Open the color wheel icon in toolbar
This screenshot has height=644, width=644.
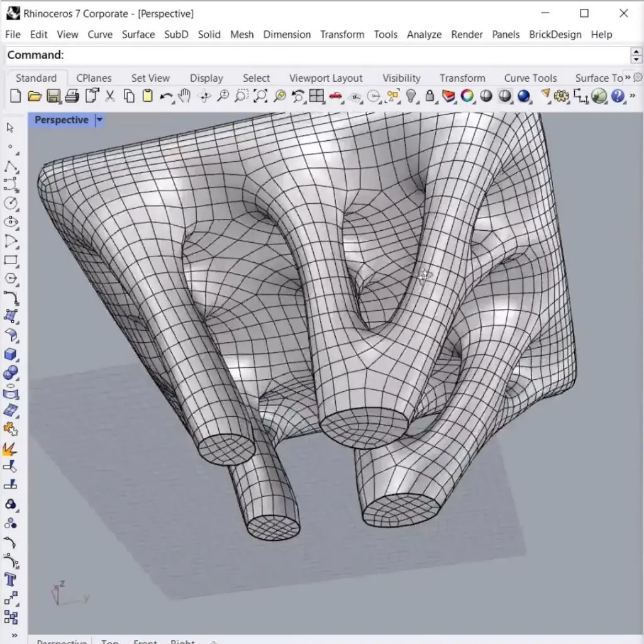coord(467,96)
